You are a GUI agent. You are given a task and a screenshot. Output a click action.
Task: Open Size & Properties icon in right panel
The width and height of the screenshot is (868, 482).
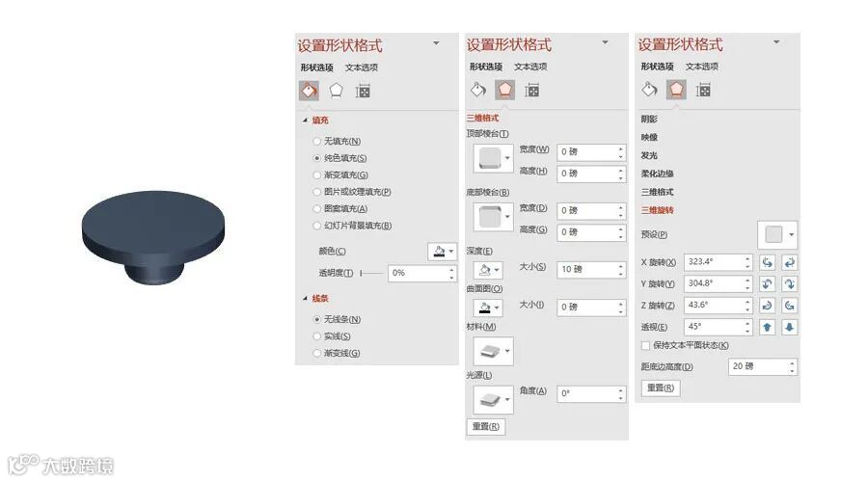[703, 90]
